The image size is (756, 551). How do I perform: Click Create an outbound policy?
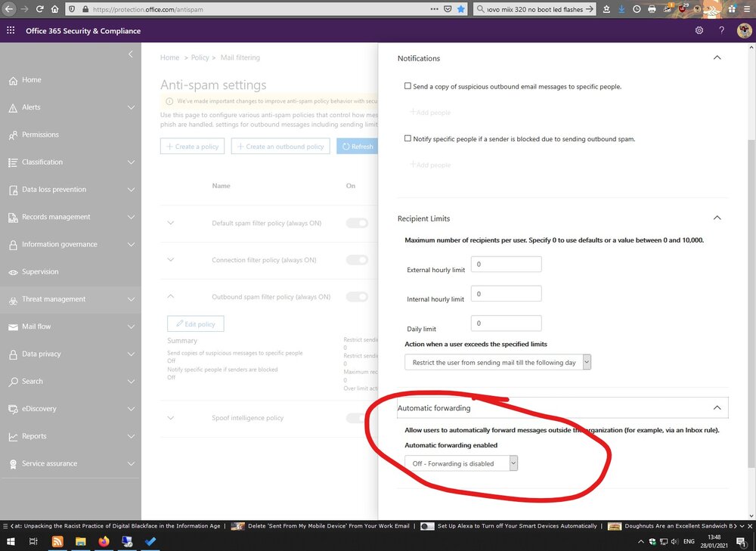point(280,146)
